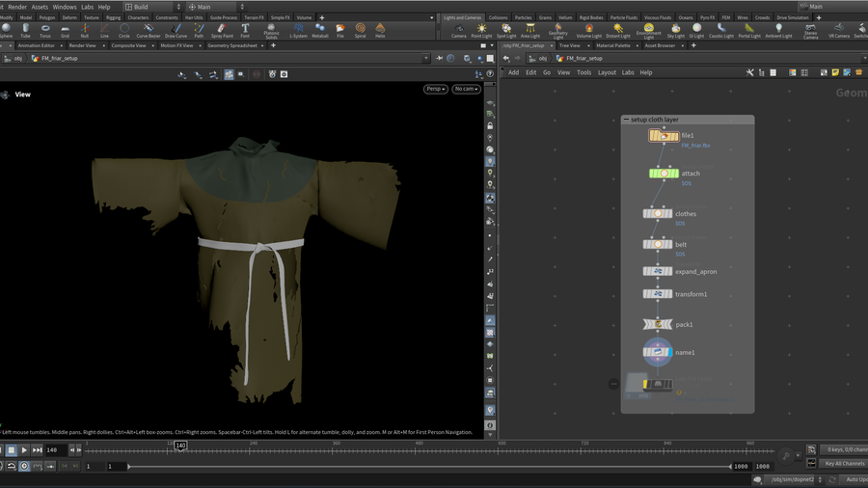This screenshot has width=868, height=488.
Task: Add Platonic Solids from the shelf
Action: pos(271,31)
